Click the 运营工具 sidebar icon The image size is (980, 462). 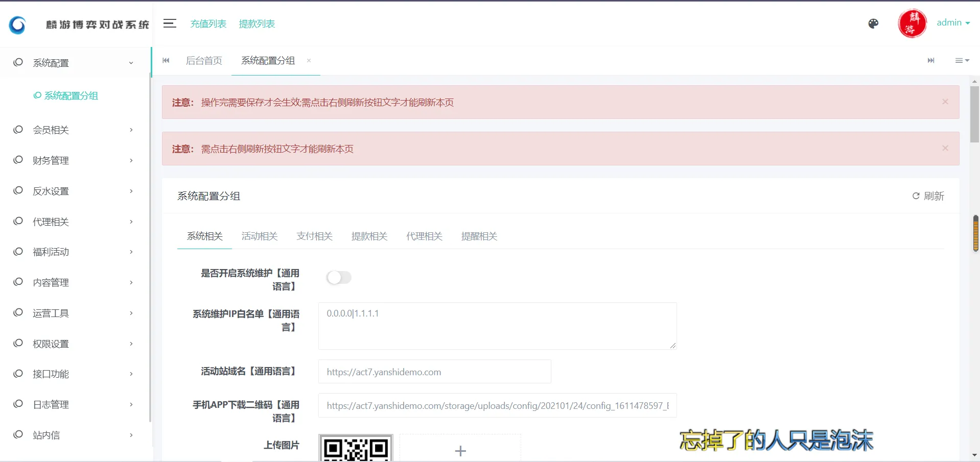point(18,312)
